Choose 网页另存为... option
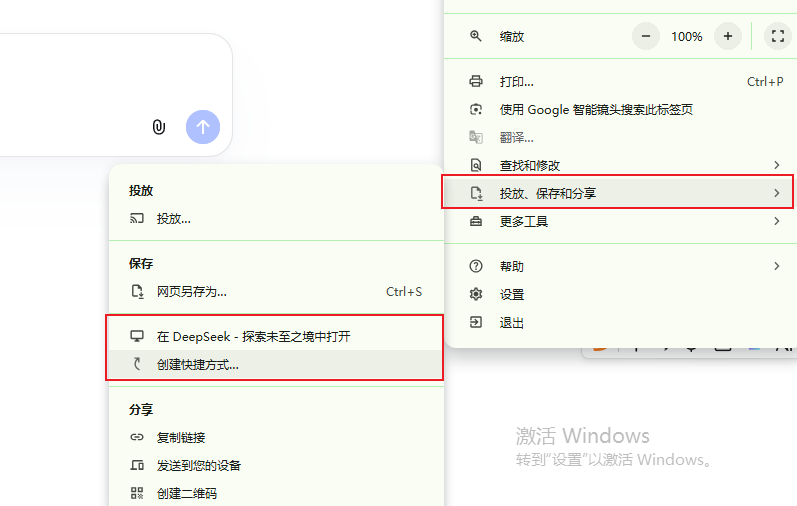Screen dimensions: 797x506 (x=277, y=291)
